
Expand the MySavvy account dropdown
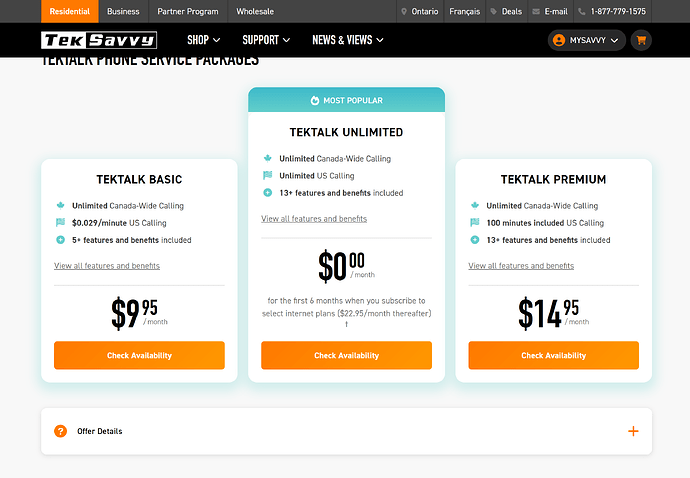tap(587, 40)
